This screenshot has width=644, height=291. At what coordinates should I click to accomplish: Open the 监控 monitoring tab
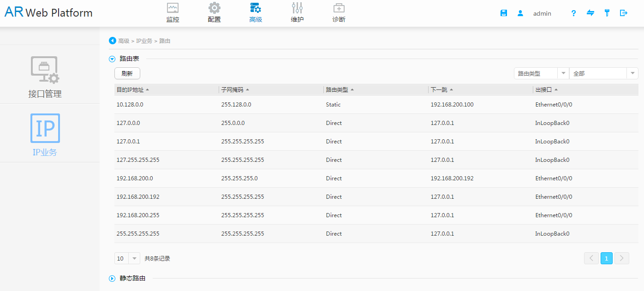pos(173,13)
